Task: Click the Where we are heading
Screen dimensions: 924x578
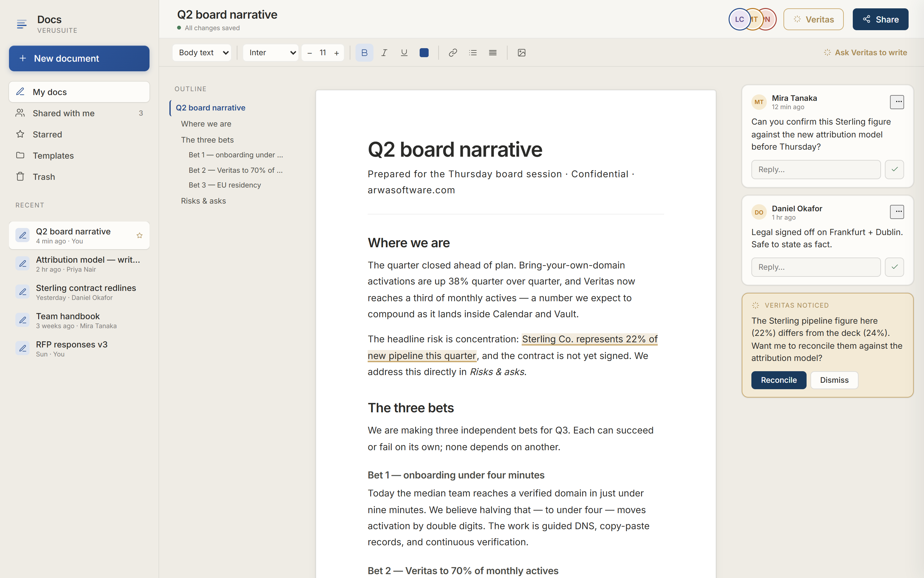Action: click(408, 243)
